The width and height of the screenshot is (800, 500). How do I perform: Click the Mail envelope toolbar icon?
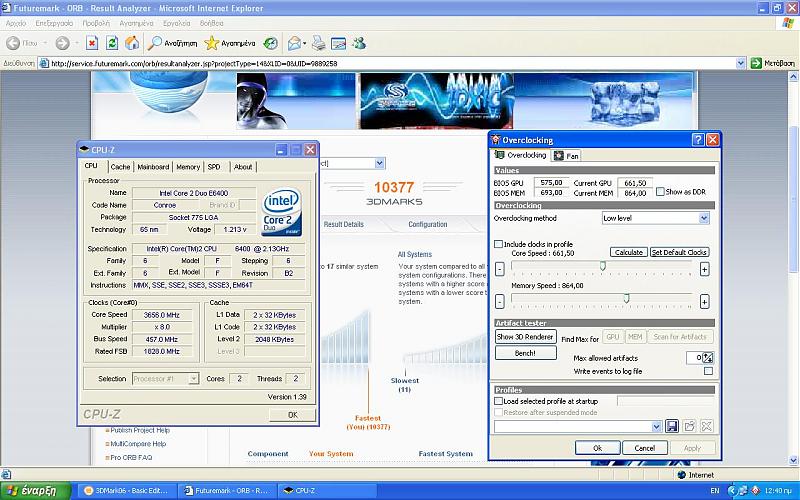click(x=294, y=43)
